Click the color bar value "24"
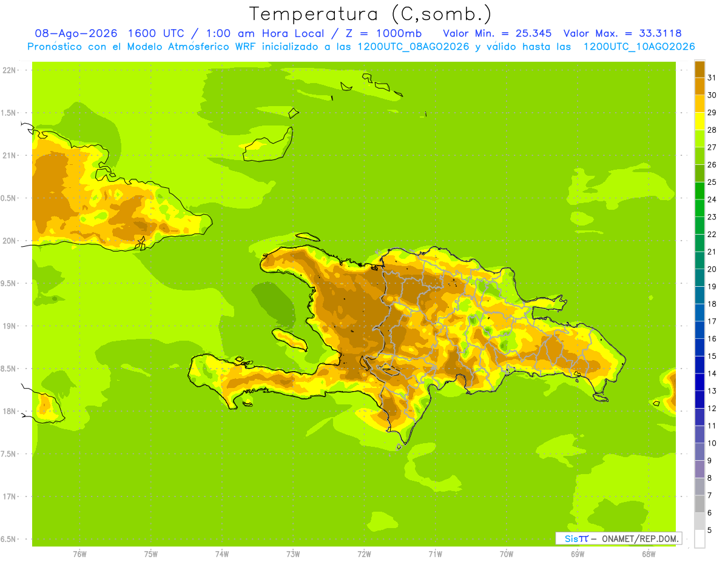Viewport: 728px width, 562px height. pyautogui.click(x=712, y=199)
